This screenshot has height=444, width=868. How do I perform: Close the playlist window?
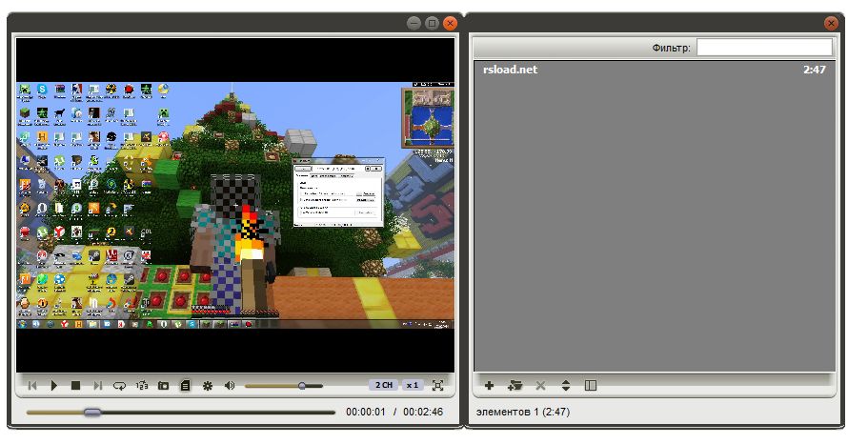coord(831,23)
